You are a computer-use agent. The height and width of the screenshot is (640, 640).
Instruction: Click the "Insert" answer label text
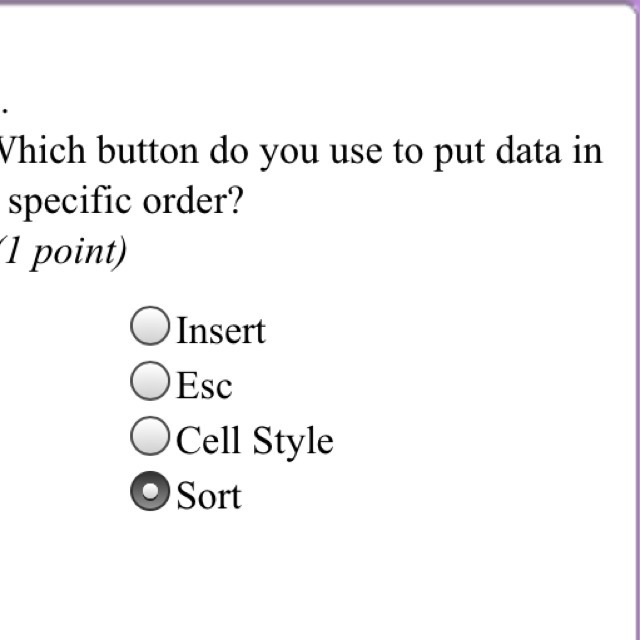coord(221,330)
